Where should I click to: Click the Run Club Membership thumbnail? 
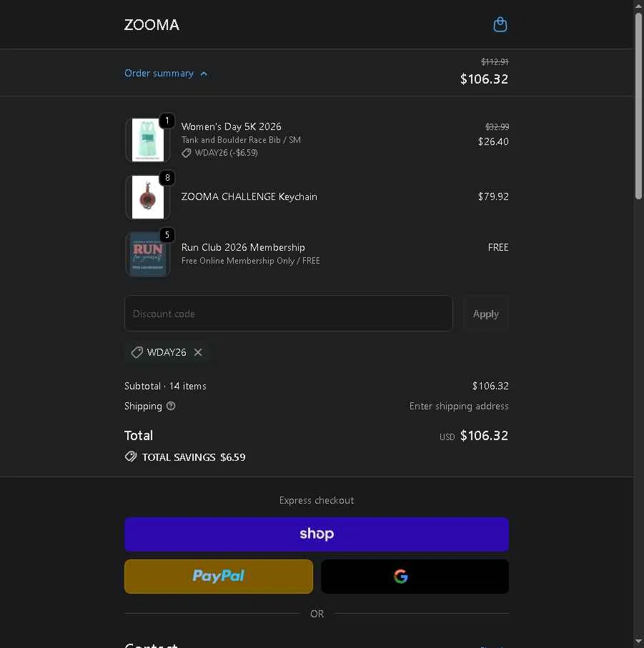click(x=147, y=254)
